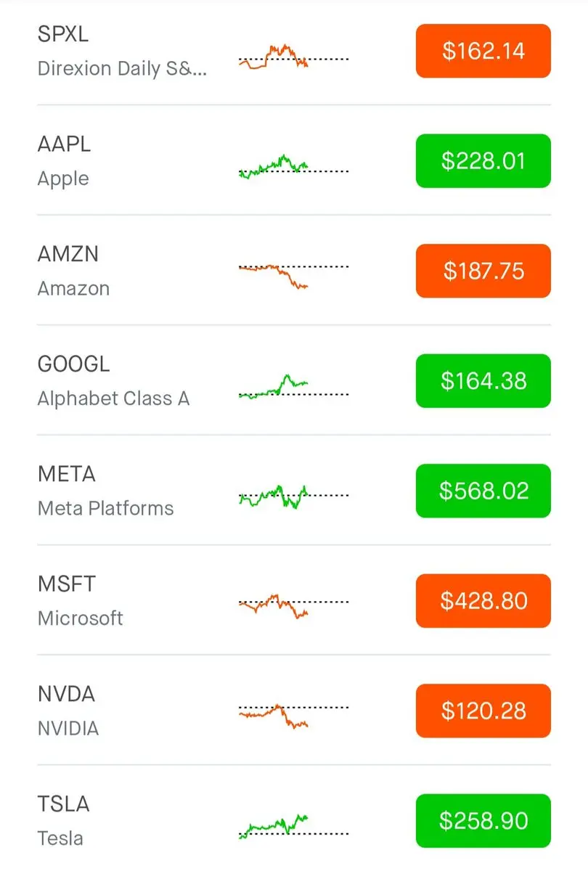Image resolution: width=588 pixels, height=871 pixels.
Task: Open the SPXL sparkline chart
Action: [293, 57]
